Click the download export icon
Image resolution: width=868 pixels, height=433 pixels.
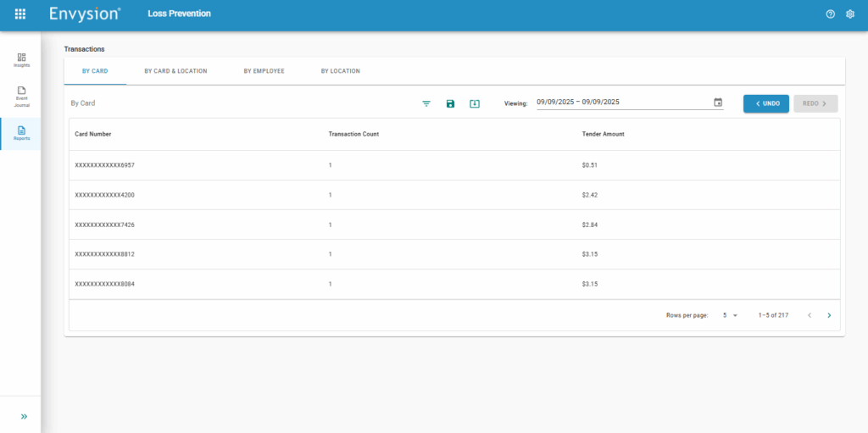(475, 103)
